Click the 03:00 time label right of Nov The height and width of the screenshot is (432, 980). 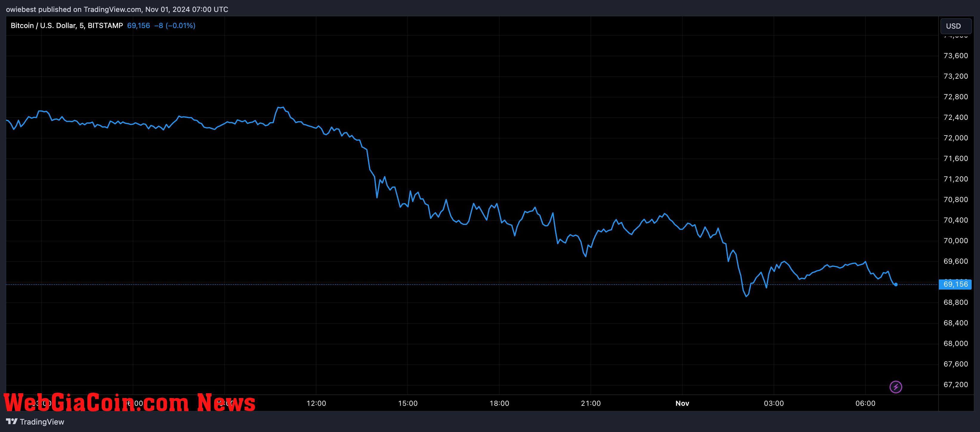pos(774,403)
